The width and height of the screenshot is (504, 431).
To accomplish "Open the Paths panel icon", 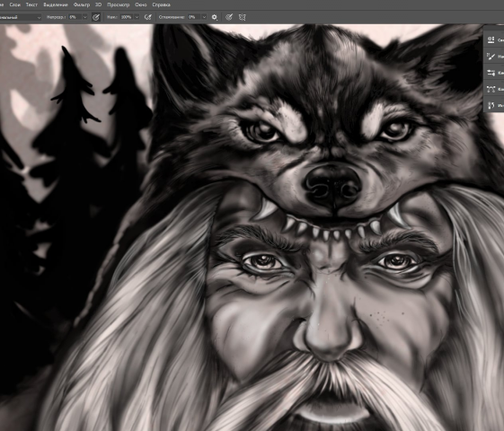I will click(x=491, y=89).
